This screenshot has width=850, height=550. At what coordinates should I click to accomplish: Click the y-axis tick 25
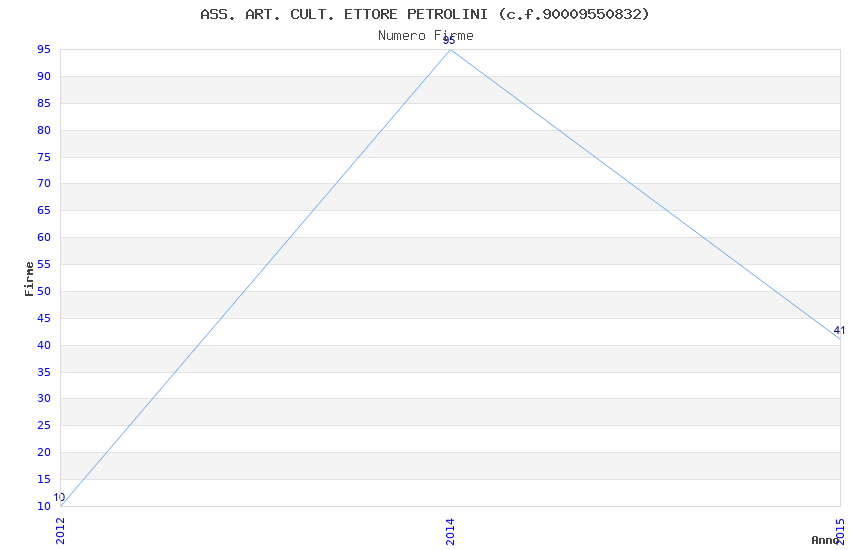pos(44,425)
